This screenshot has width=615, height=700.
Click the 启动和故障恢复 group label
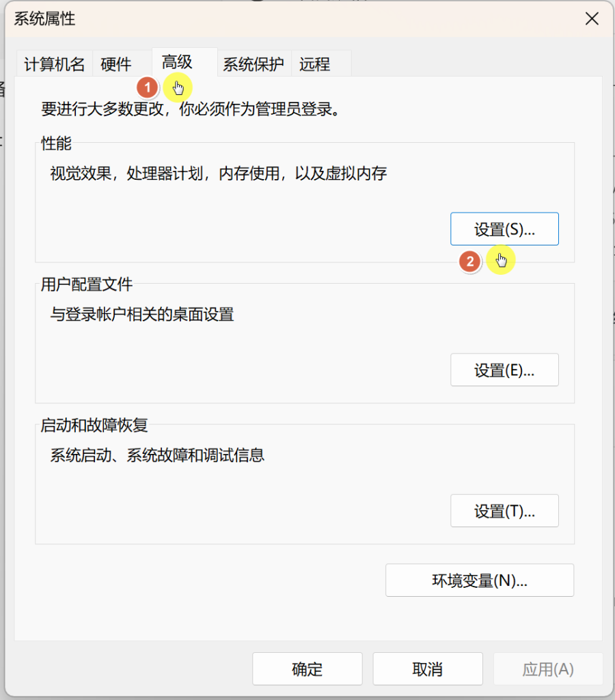click(94, 425)
